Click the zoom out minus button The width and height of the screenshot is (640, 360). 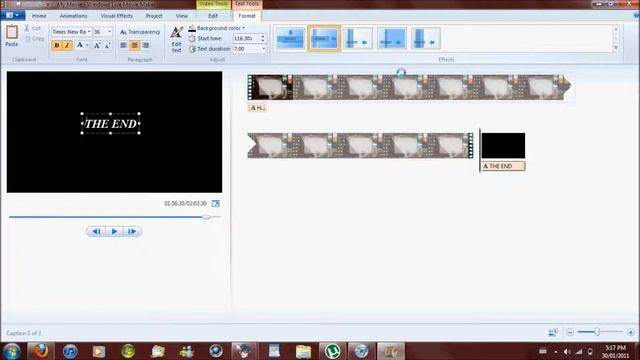pyautogui.click(x=570, y=332)
